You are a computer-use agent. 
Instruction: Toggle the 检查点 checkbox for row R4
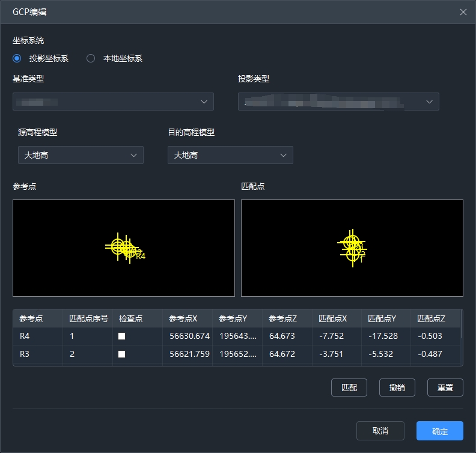(121, 336)
